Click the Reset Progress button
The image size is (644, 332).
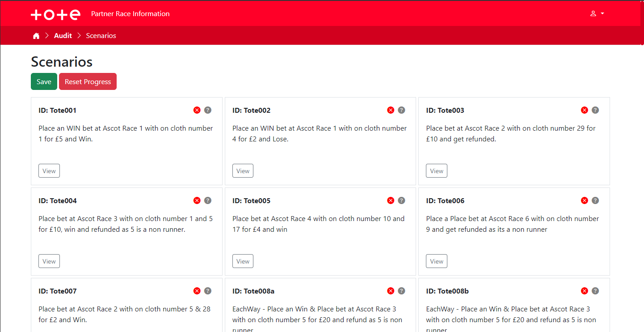coord(88,81)
